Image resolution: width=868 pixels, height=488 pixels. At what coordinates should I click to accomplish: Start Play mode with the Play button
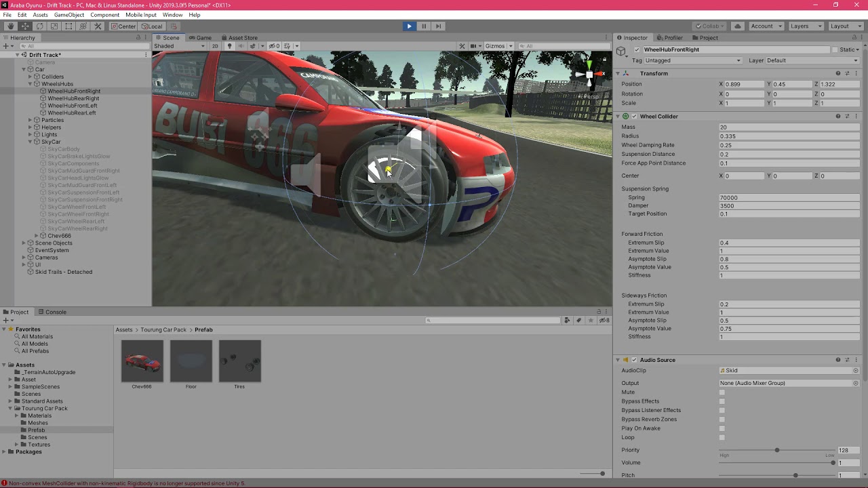click(x=409, y=26)
